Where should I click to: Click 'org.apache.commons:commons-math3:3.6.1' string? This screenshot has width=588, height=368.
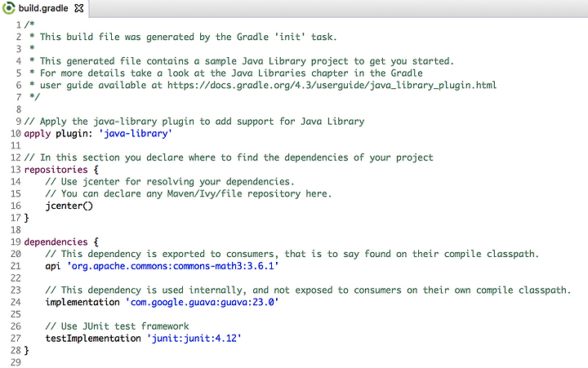173,266
